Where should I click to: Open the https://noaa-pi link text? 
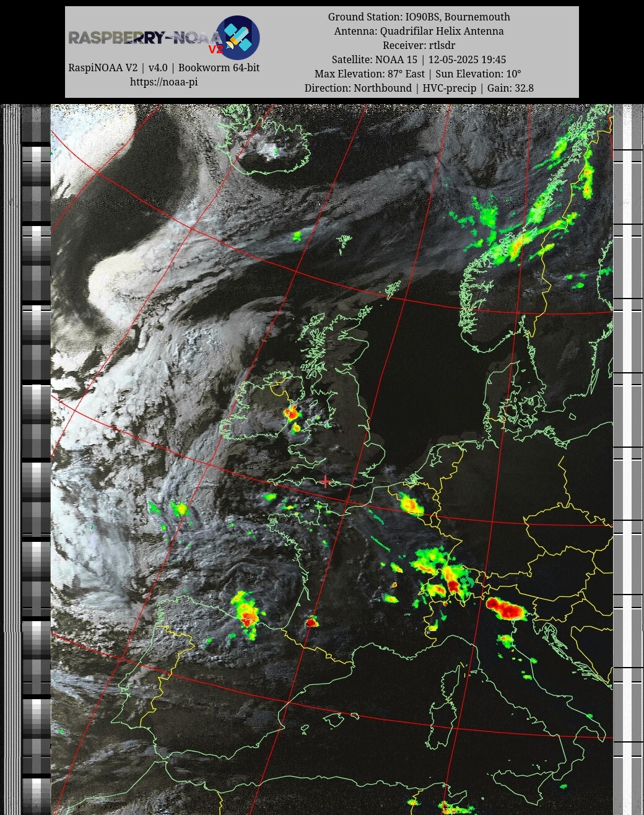[163, 82]
